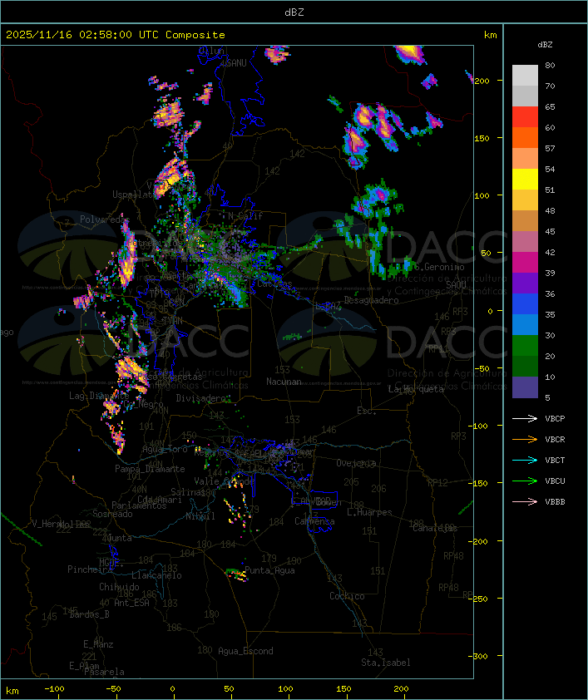Click the Pincheira place label

click(90, 569)
